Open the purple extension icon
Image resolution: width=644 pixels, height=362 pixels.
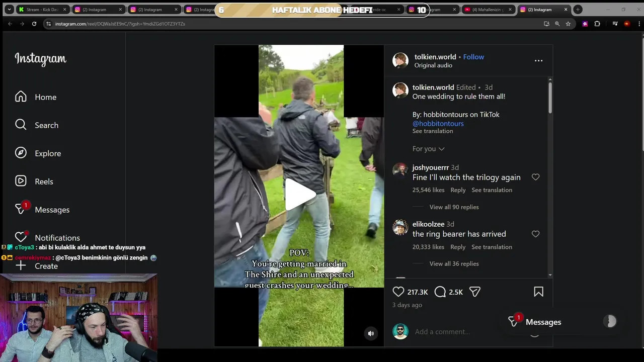click(x=585, y=24)
